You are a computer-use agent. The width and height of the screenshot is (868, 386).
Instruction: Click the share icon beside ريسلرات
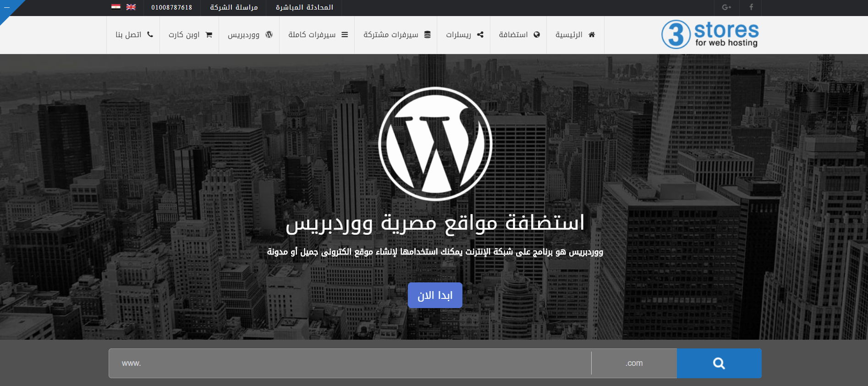pyautogui.click(x=480, y=34)
